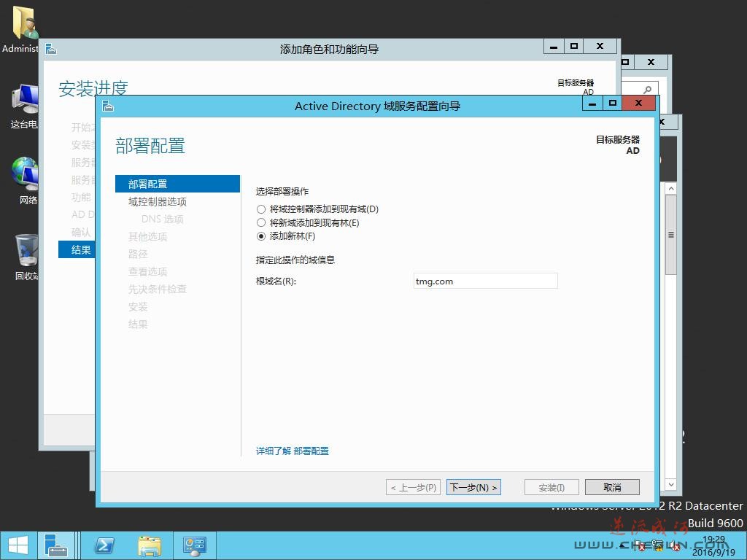Close the Active Directory 域服务配置向导 window

coord(639,104)
